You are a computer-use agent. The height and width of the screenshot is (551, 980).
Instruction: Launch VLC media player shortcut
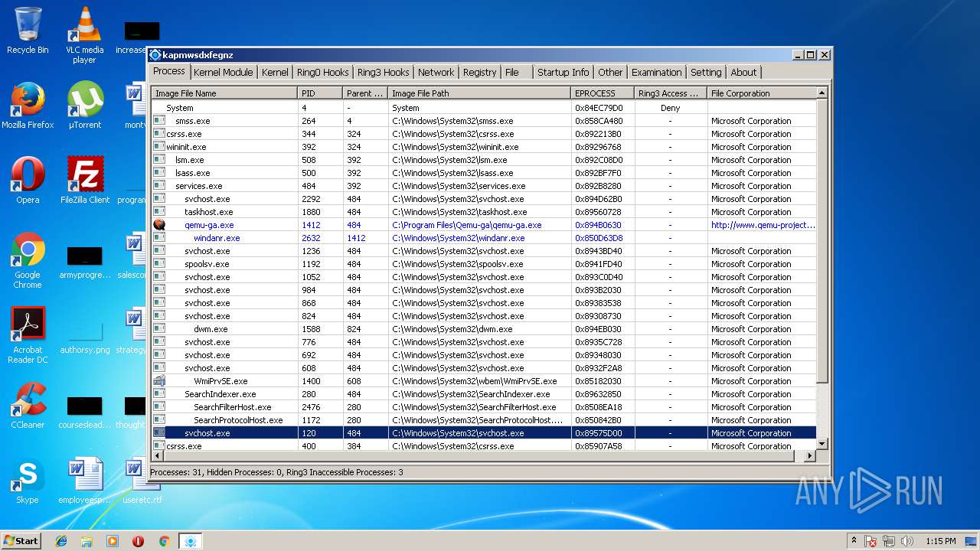click(84, 34)
